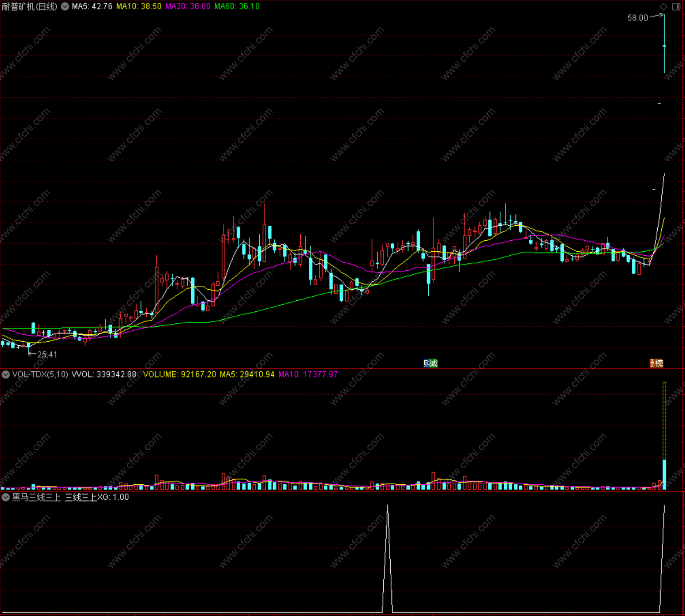Click the 58.00 high price label

coord(638,18)
